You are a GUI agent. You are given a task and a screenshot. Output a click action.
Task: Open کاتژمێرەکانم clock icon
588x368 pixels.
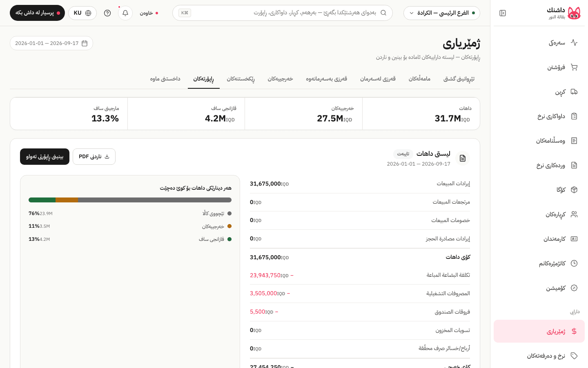point(574,263)
